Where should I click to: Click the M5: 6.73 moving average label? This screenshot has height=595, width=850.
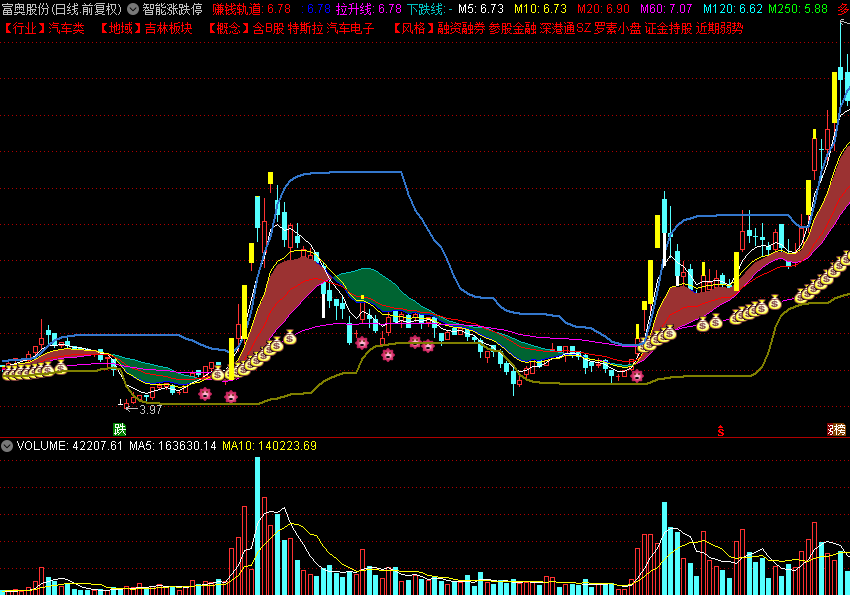(x=481, y=9)
